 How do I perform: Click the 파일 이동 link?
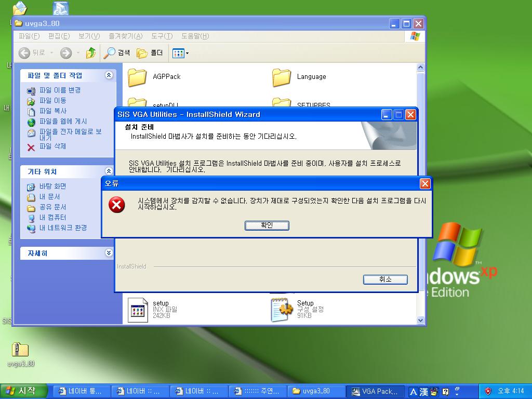[x=53, y=100]
